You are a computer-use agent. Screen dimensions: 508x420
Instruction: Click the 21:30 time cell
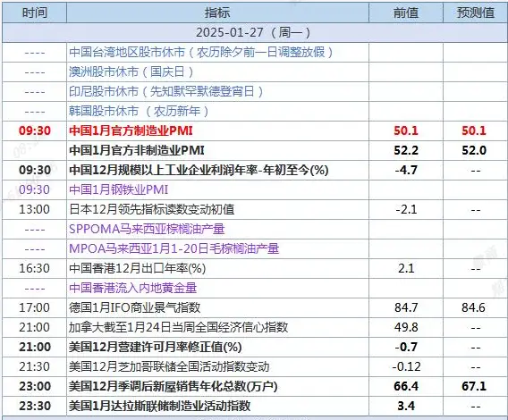pyautogui.click(x=34, y=366)
